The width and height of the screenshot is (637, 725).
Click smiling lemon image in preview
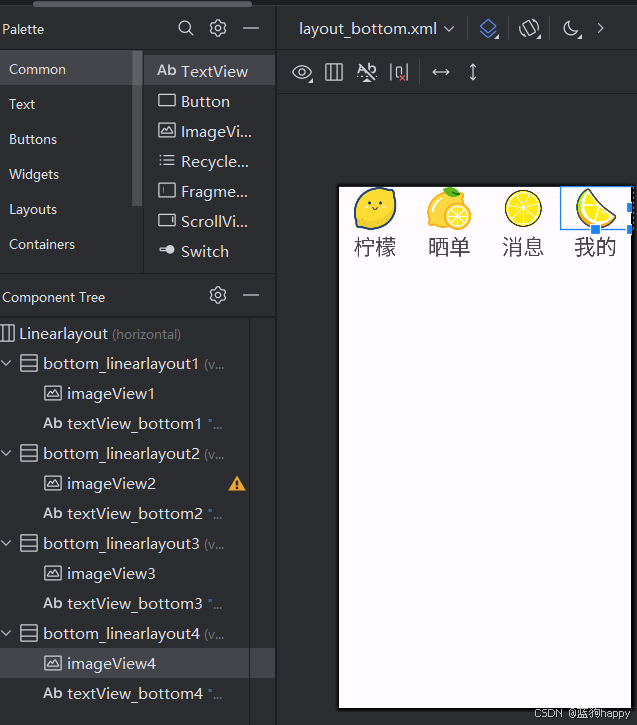(375, 208)
